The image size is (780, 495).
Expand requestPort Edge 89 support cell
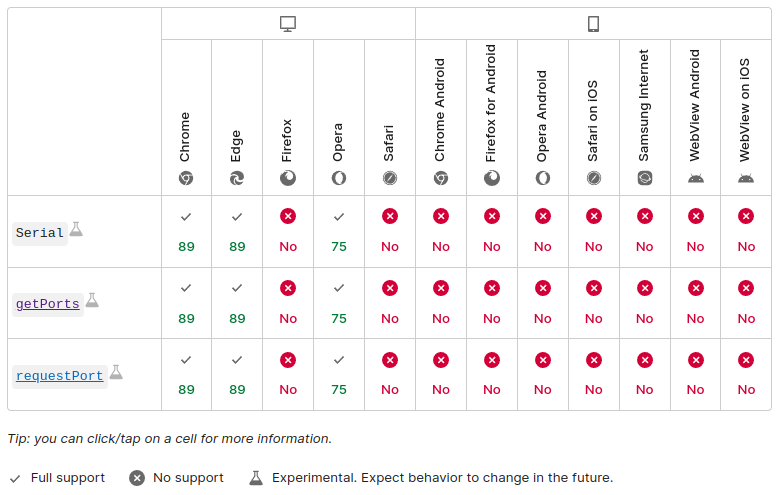pyautogui.click(x=237, y=375)
